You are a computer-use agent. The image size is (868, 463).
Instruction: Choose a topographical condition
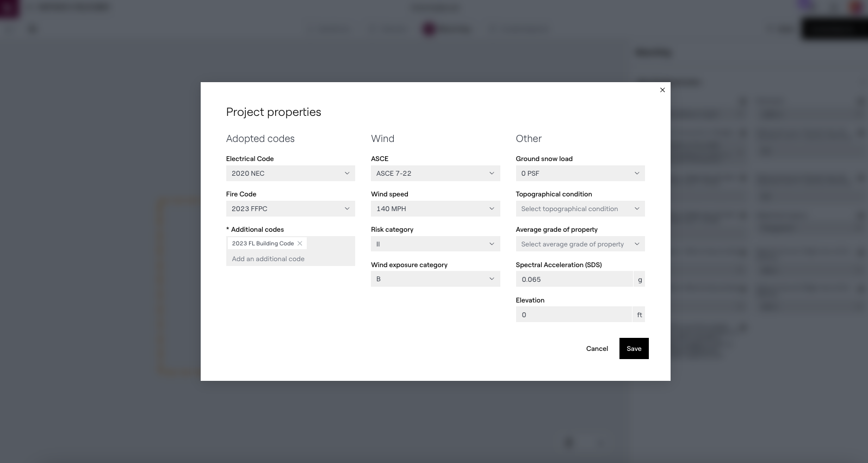[580, 209]
